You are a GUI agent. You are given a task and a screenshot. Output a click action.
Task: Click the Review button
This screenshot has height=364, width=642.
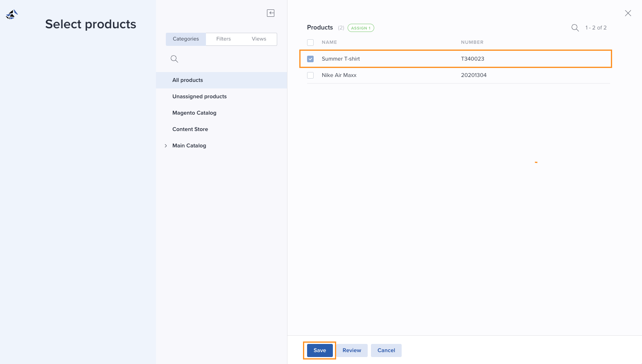352,350
